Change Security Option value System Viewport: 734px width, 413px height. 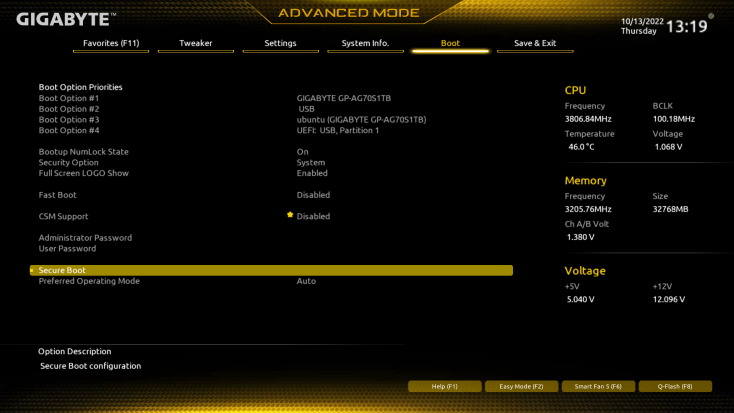311,162
